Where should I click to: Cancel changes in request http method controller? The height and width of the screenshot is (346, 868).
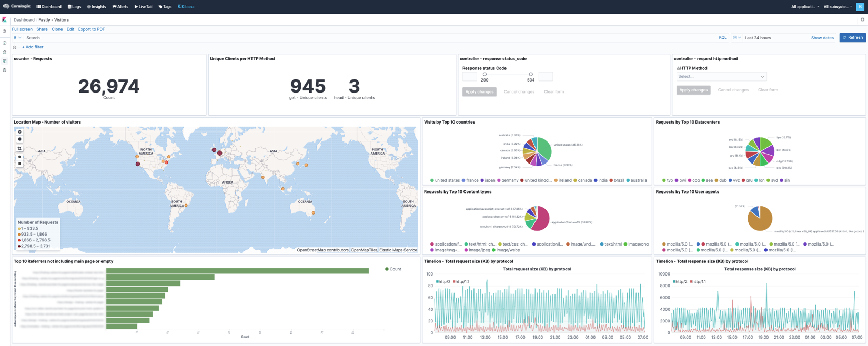(733, 90)
